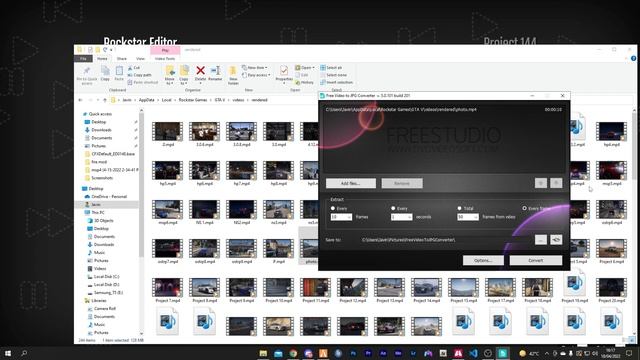
Task: Click the Cut icon in Explorer ribbon
Action: tap(130, 68)
